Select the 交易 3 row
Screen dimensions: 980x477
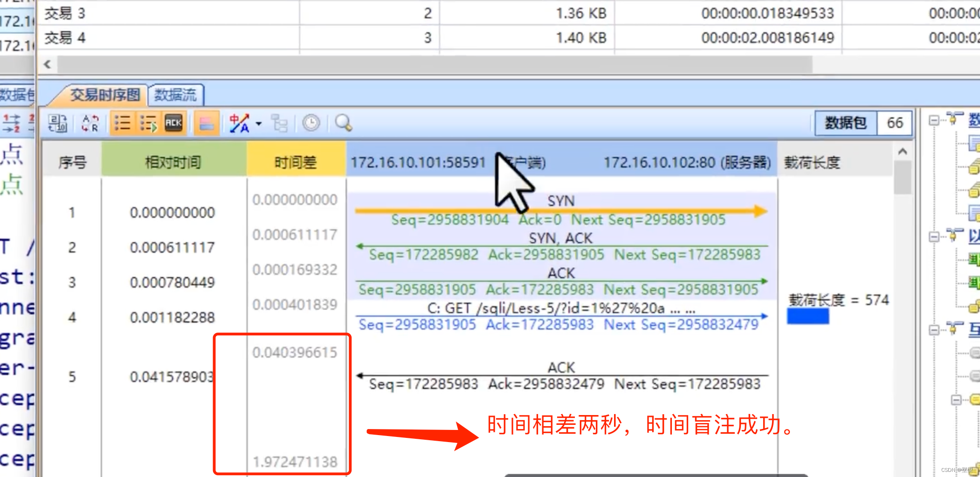[508, 14]
